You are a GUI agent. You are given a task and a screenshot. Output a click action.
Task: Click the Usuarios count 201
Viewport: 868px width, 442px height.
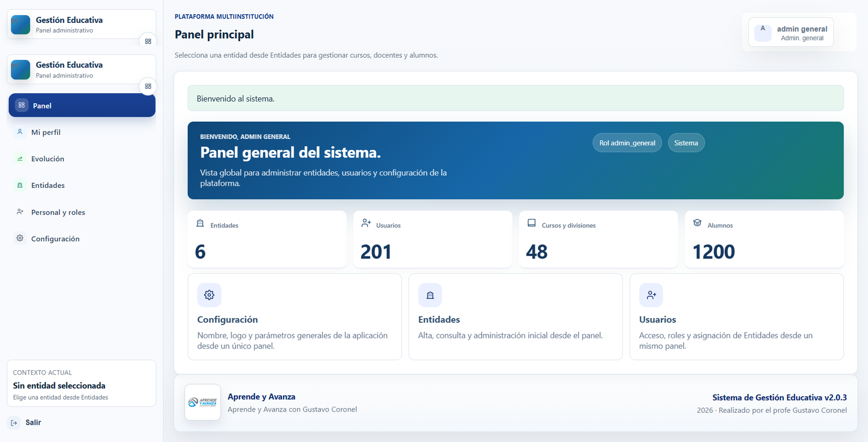click(x=376, y=252)
